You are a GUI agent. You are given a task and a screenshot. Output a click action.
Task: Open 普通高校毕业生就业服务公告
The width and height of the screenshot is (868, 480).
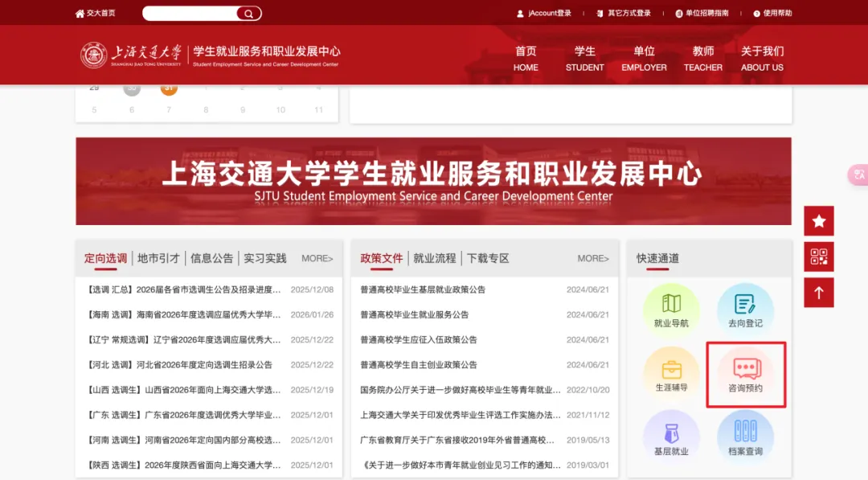(414, 314)
